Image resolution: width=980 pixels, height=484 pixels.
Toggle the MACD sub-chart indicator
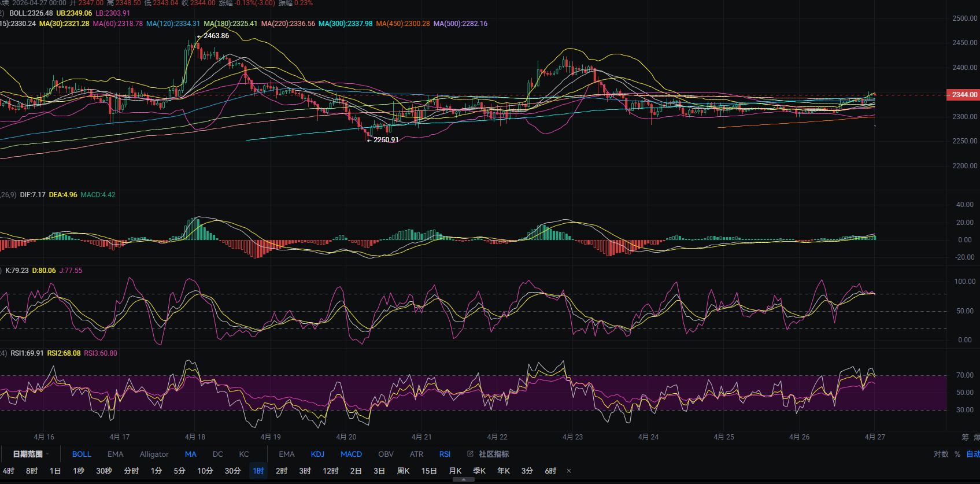351,454
